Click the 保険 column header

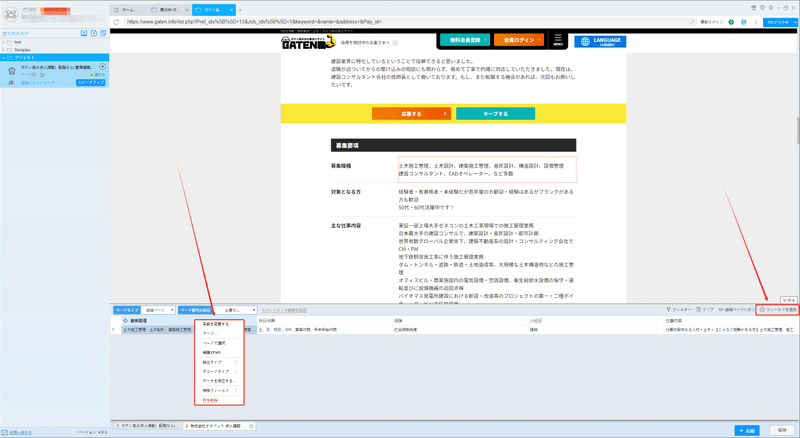(459, 321)
